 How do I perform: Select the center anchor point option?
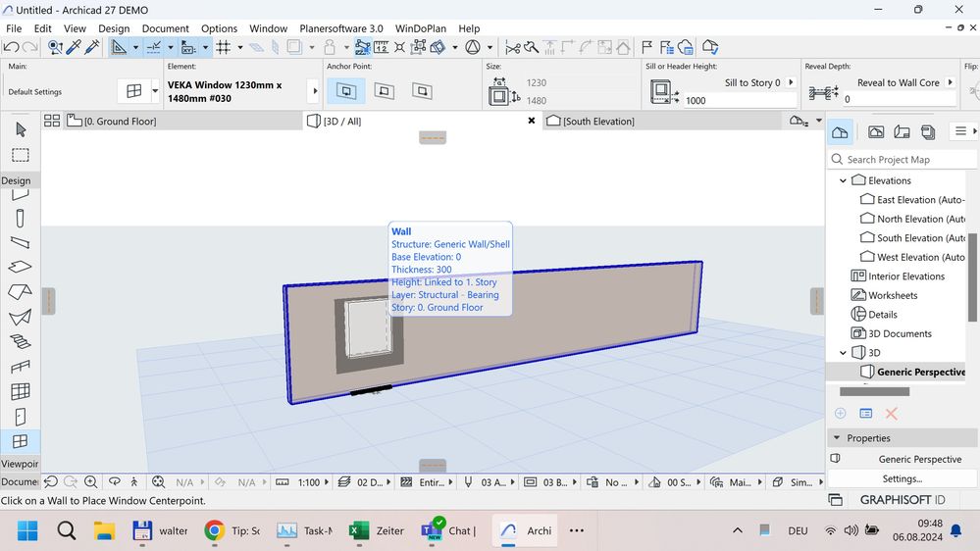(x=385, y=91)
